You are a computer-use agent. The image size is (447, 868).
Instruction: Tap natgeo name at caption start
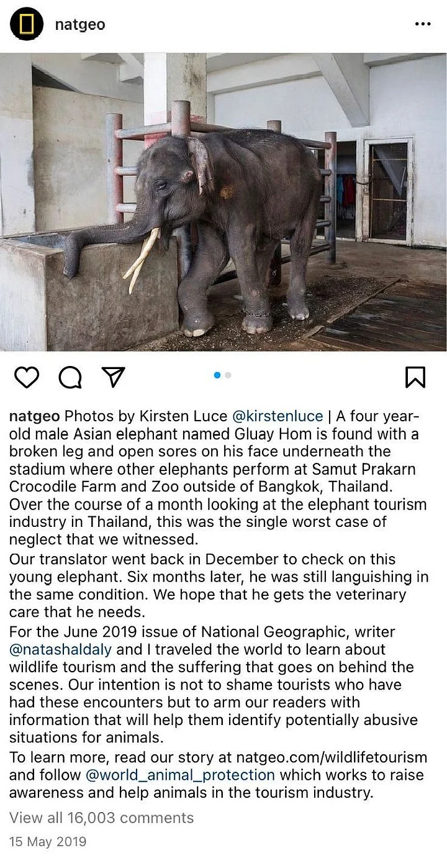pos(35,416)
